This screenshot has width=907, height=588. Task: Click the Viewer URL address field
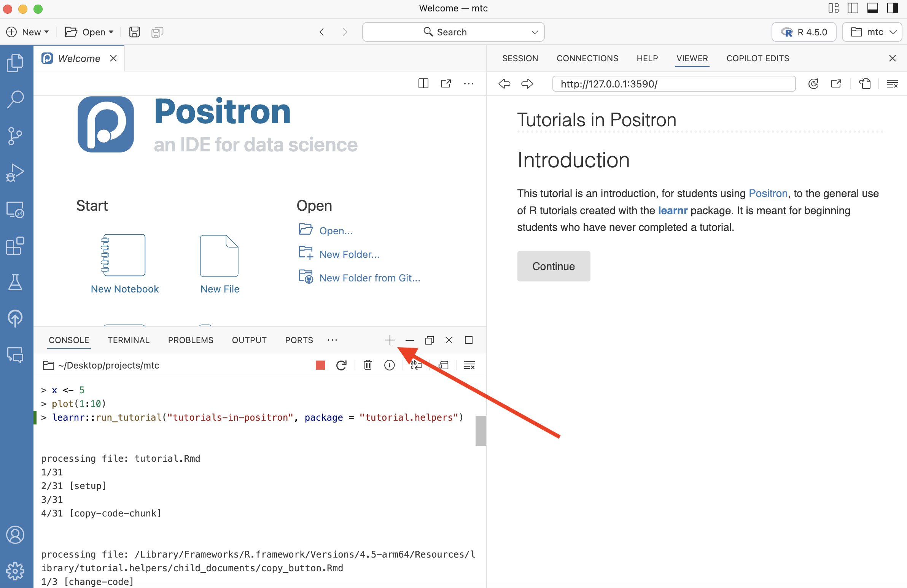click(x=674, y=83)
